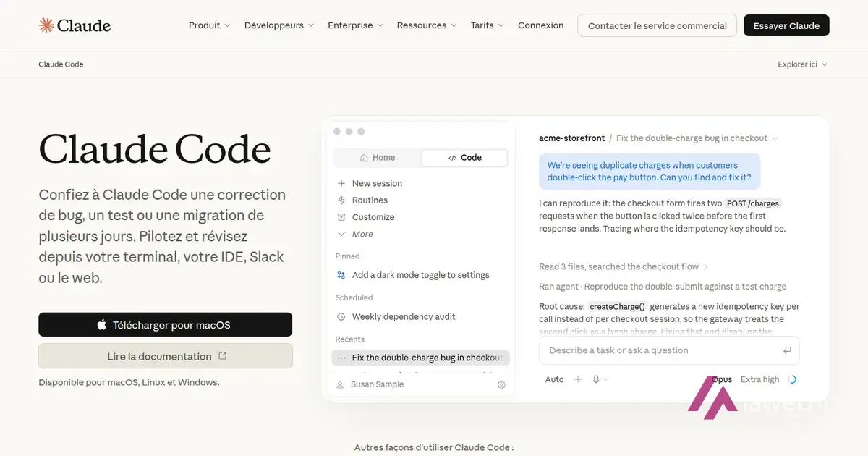Open the chevron after the session title
This screenshot has width=868, height=456.
775,138
